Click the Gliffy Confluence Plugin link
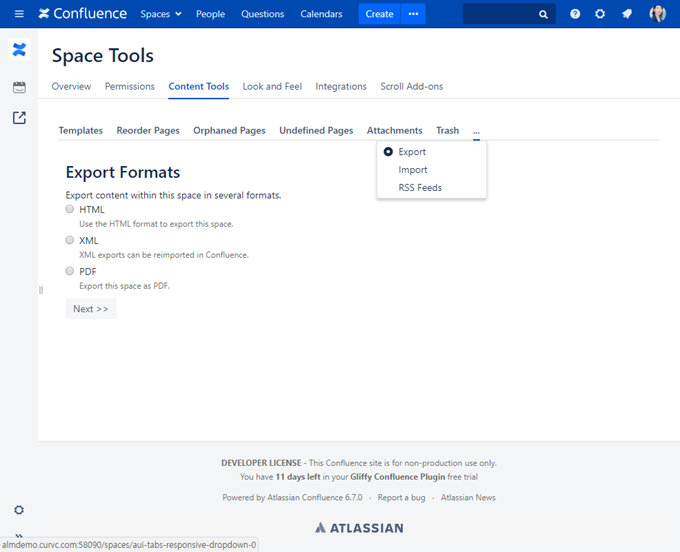 398,477
